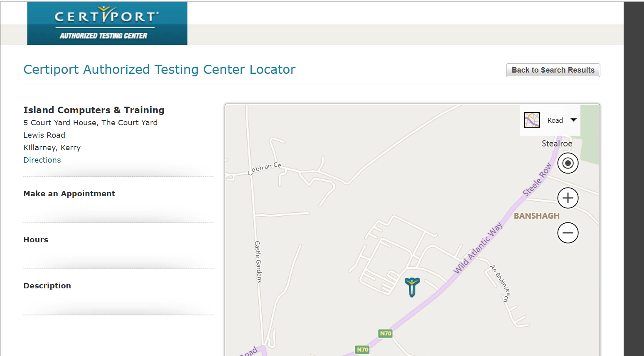Click the upper N70 road shield
The height and width of the screenshot is (356, 644).
[386, 333]
